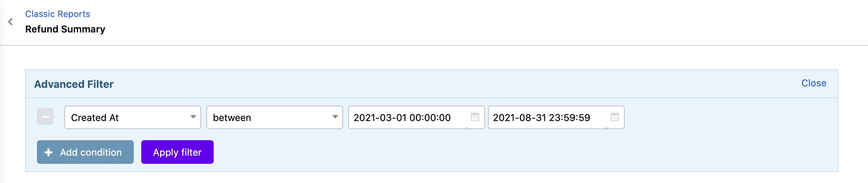Screen dimensions: 868x183
Task: Focus the end date field 2021-08-31 23:59:59
Action: tap(546, 118)
